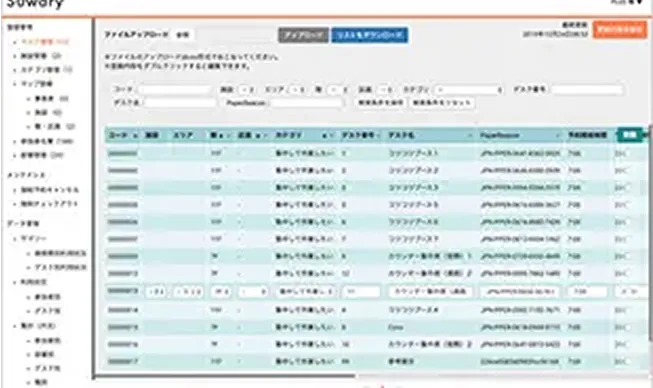Click the gray upload button
This screenshot has width=653, height=388.
point(303,35)
